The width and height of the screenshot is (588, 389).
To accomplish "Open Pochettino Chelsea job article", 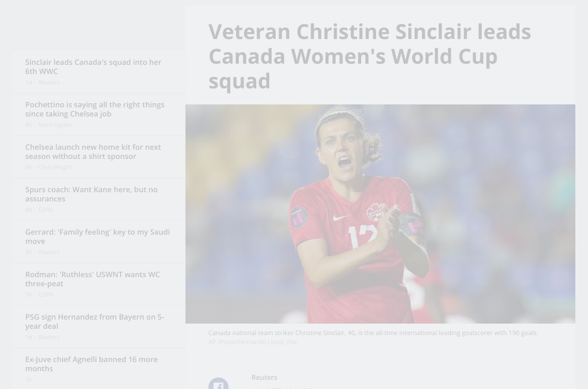I will click(x=95, y=109).
